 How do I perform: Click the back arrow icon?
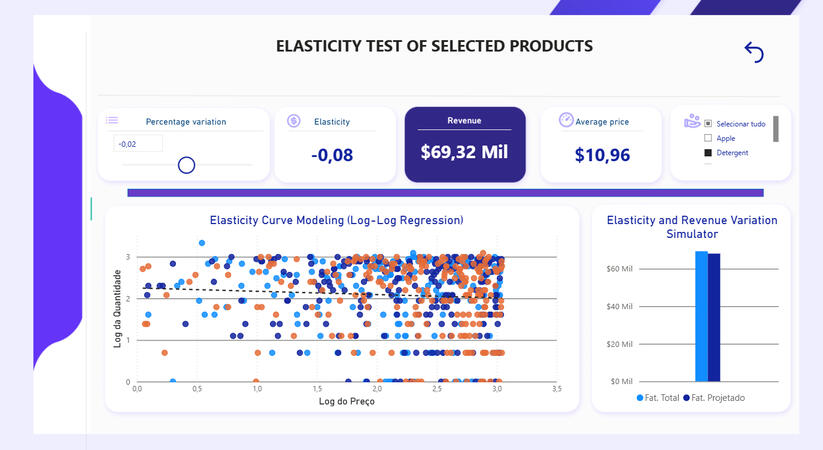pos(754,52)
